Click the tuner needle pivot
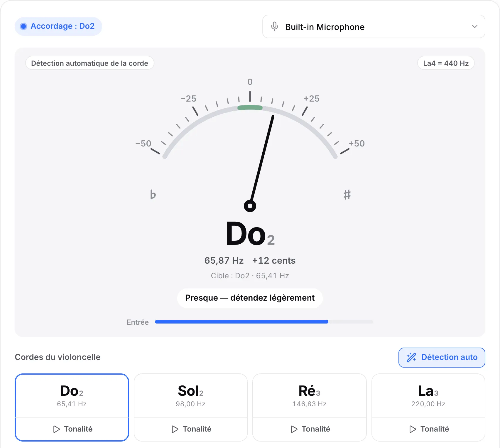The height and width of the screenshot is (448, 500). (x=250, y=206)
